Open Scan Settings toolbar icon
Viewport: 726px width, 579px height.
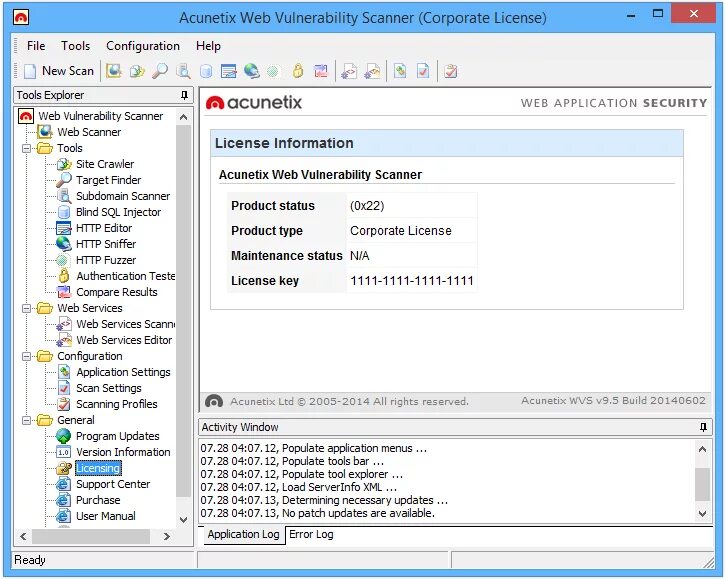click(x=423, y=71)
